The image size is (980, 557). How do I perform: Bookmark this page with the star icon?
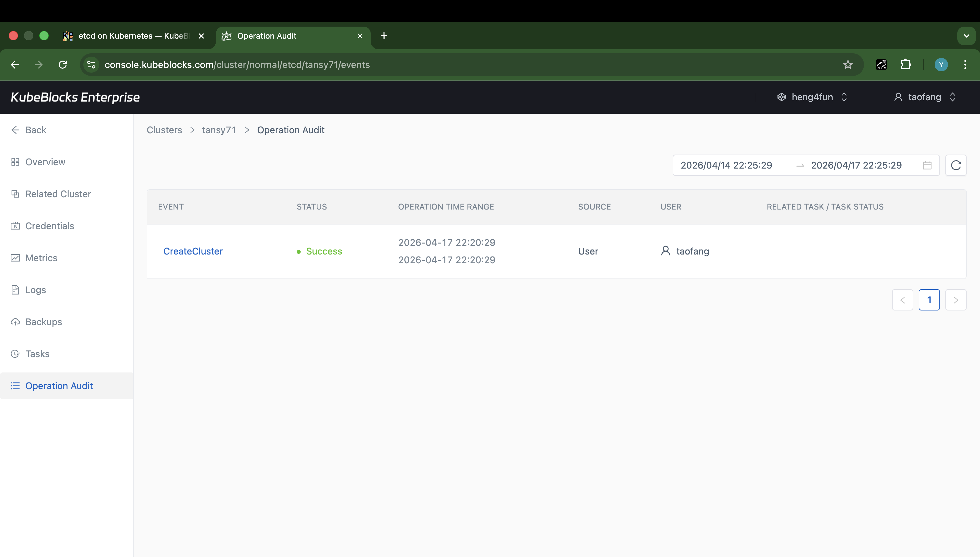tap(848, 65)
